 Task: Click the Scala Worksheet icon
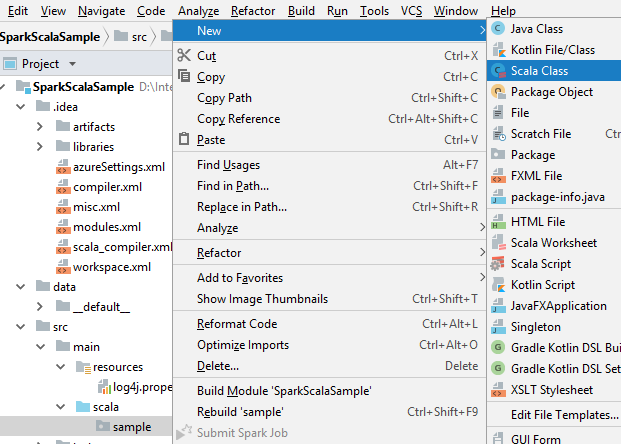coord(498,243)
